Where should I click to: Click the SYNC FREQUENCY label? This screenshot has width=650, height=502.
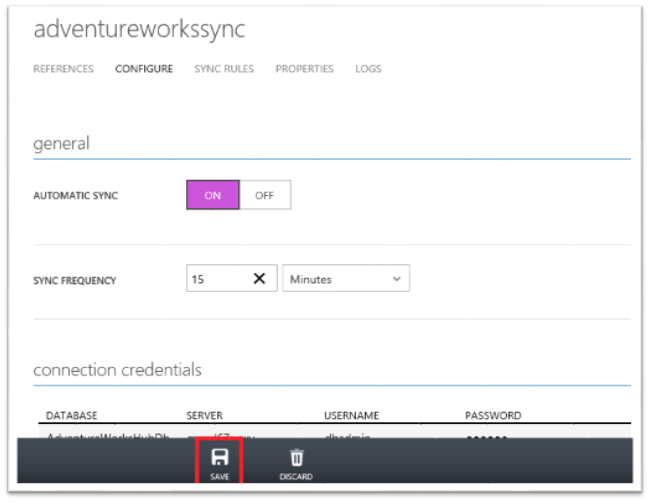[75, 281]
